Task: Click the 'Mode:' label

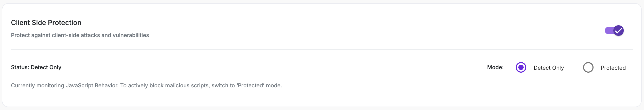Action: [495, 67]
